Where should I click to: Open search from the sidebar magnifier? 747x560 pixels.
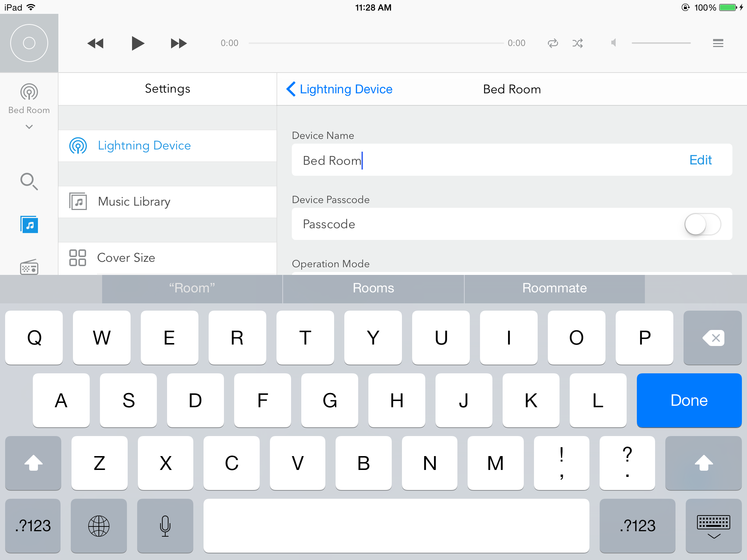coord(29,181)
